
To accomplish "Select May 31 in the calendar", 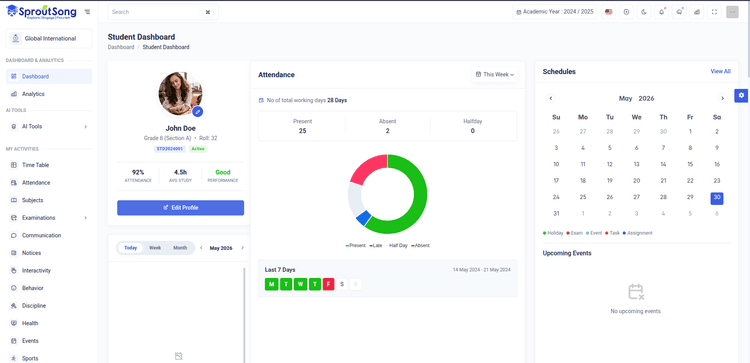I will [556, 213].
